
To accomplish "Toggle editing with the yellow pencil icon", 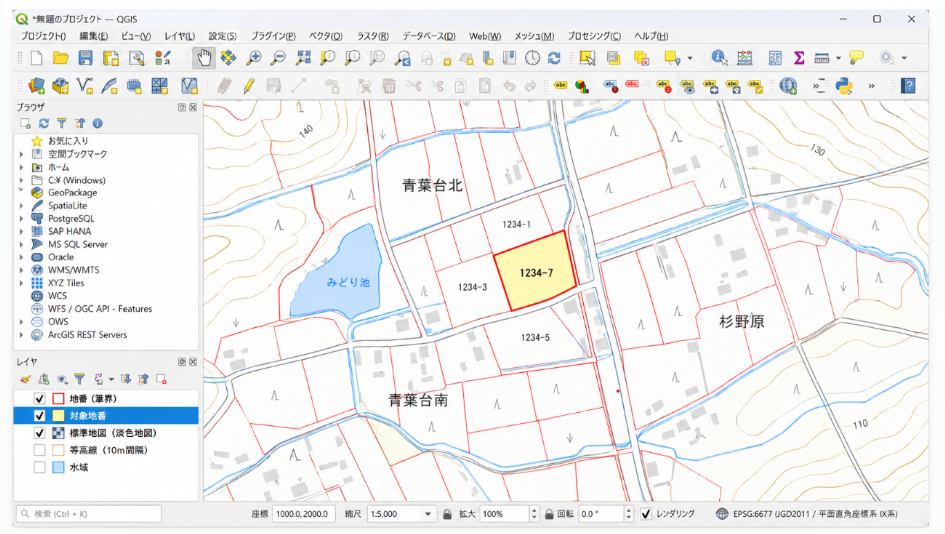I will 248,86.
